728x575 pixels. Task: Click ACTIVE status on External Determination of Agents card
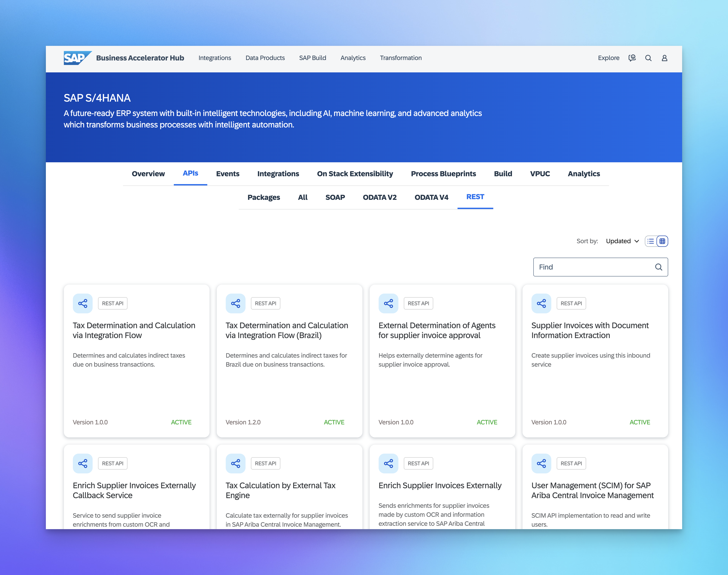487,422
